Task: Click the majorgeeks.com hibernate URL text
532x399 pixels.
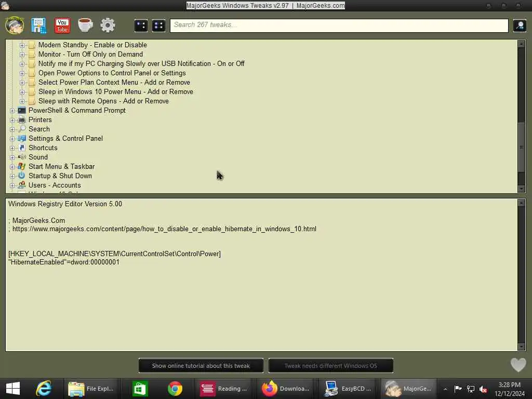Action: tap(164, 229)
